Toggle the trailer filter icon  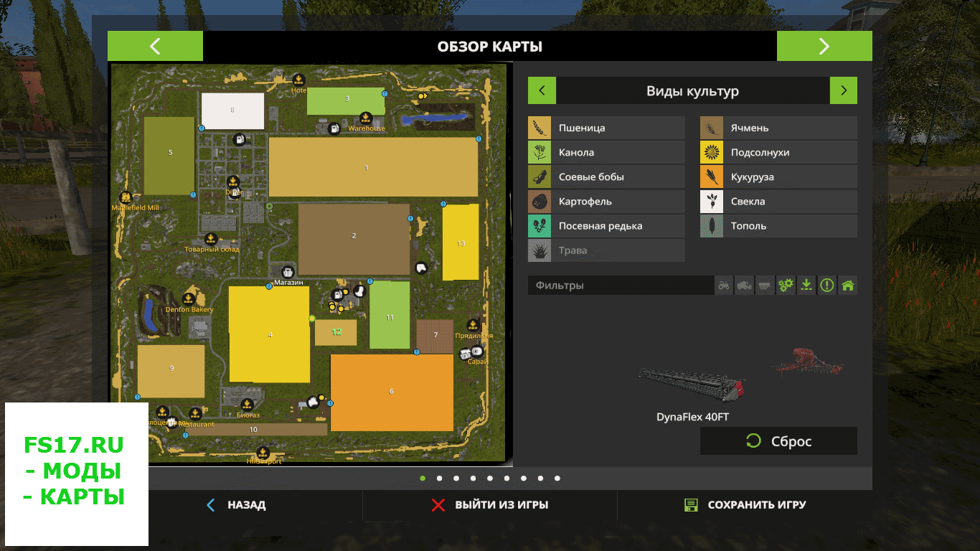click(765, 286)
